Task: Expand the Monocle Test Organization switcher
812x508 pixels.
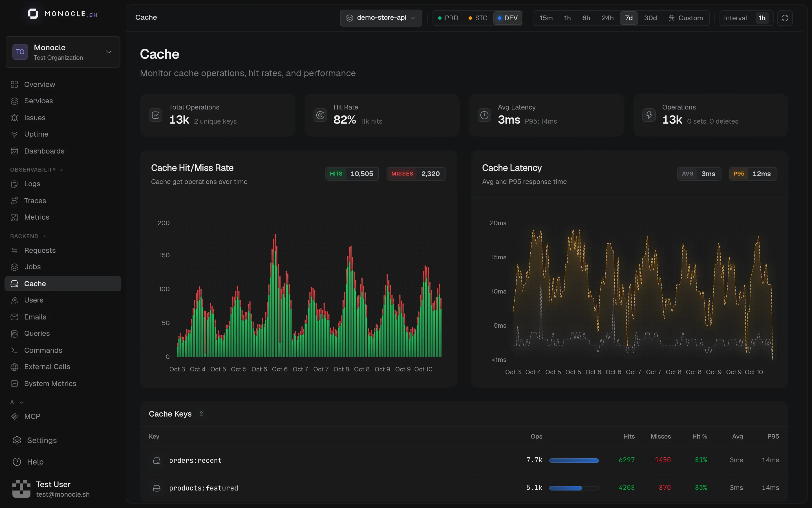Action: 63,52
